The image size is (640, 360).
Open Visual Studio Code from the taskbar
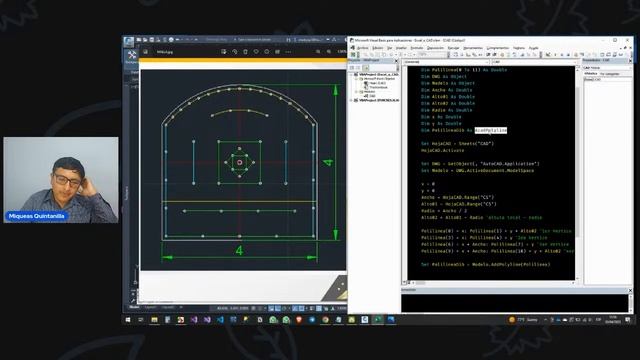pyautogui.click(x=220, y=320)
